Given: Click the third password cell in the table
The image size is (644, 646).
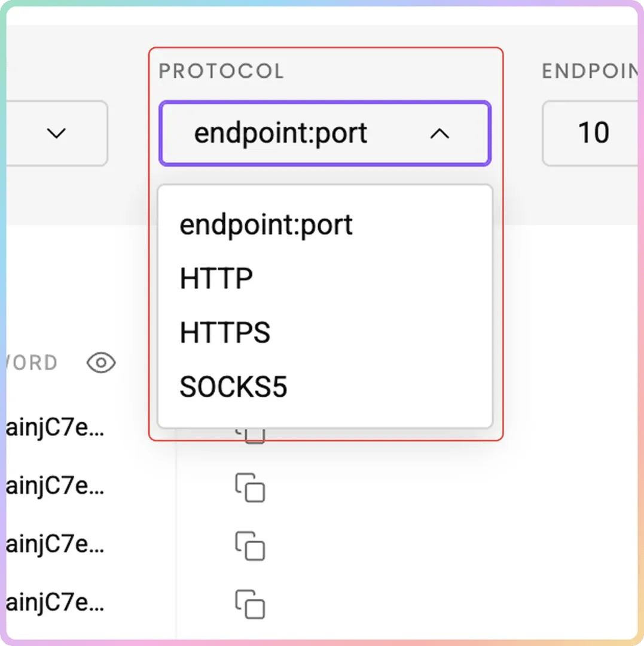Looking at the screenshot, I should pos(55,544).
